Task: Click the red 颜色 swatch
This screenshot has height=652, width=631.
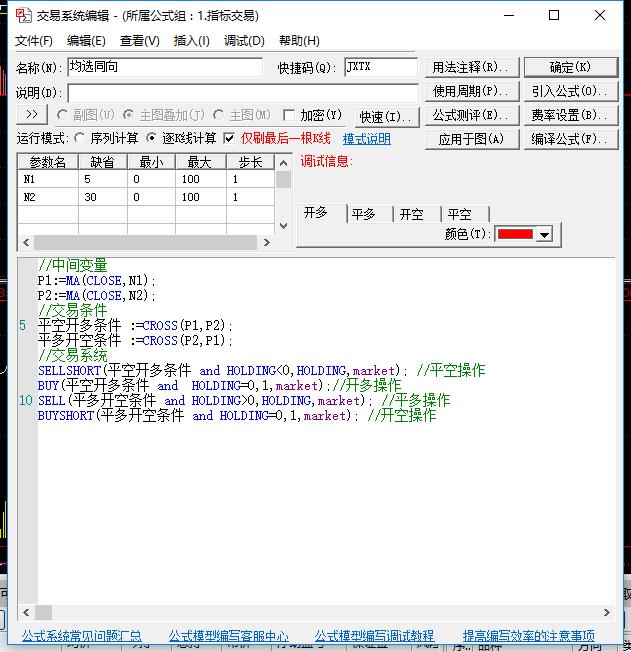Action: [x=515, y=234]
